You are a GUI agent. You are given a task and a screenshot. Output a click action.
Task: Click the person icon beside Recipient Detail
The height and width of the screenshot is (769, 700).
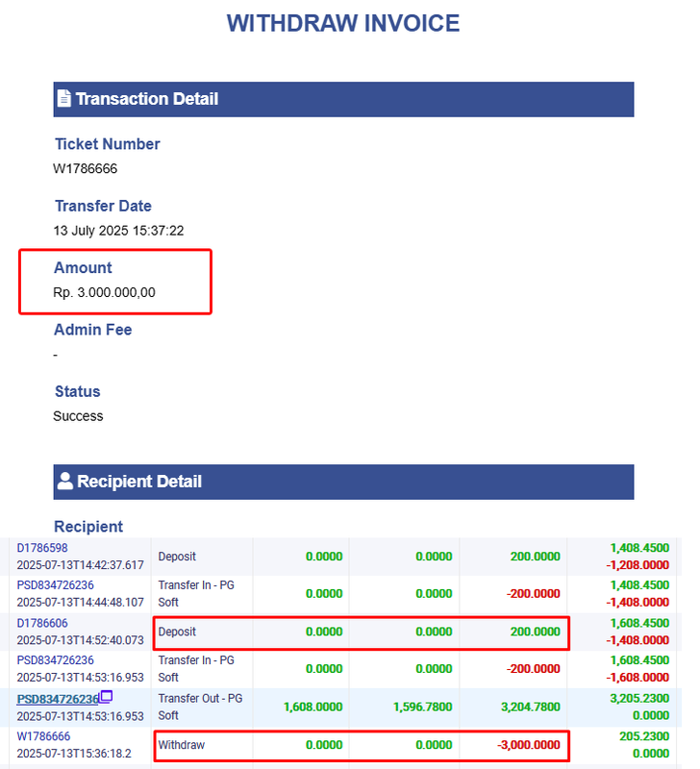pos(64,481)
